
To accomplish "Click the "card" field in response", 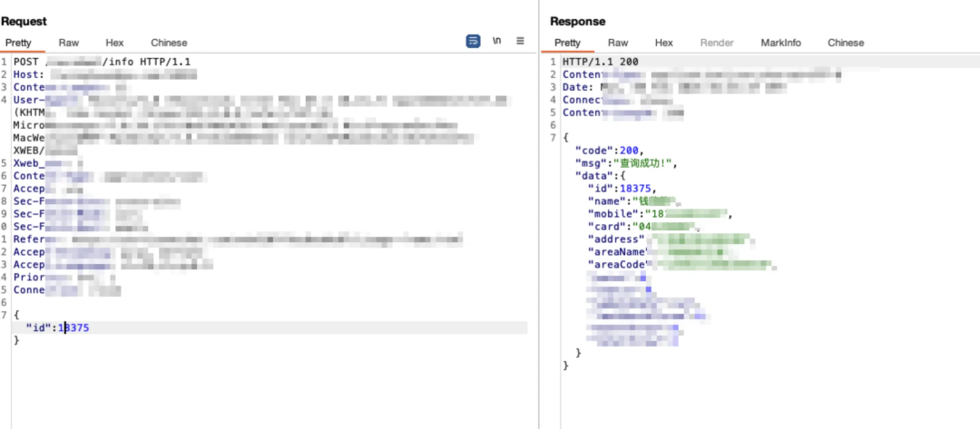I will (643, 226).
